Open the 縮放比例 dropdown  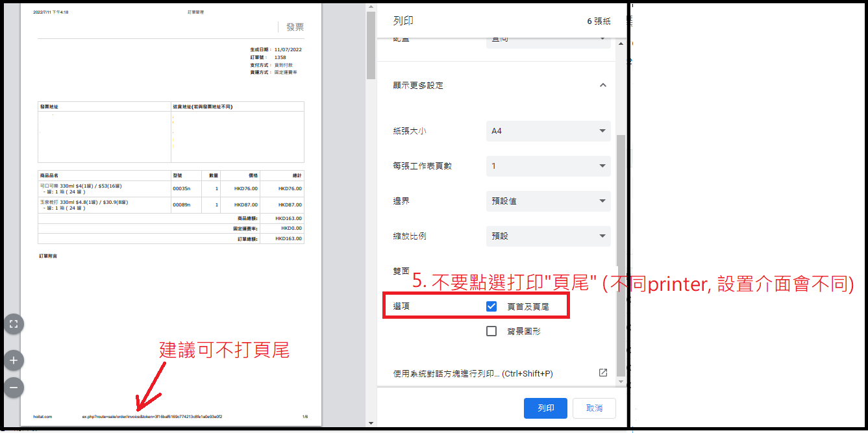(548, 236)
